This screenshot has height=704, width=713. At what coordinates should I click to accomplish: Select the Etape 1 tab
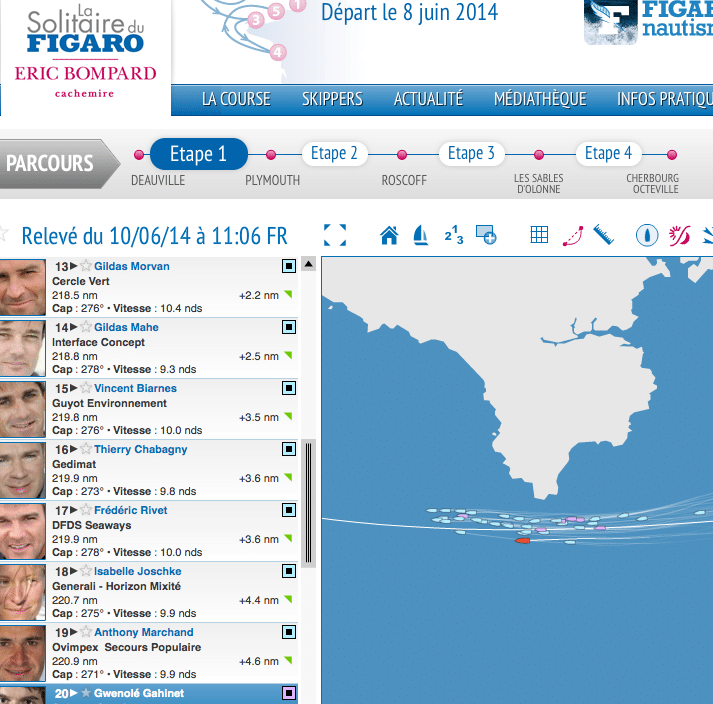(199, 154)
